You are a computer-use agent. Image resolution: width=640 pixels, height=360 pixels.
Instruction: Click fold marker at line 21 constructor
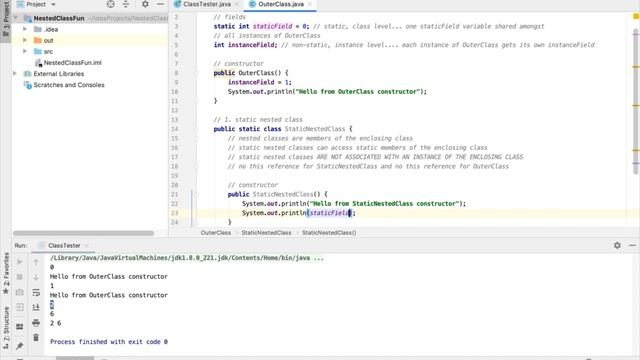(196, 194)
